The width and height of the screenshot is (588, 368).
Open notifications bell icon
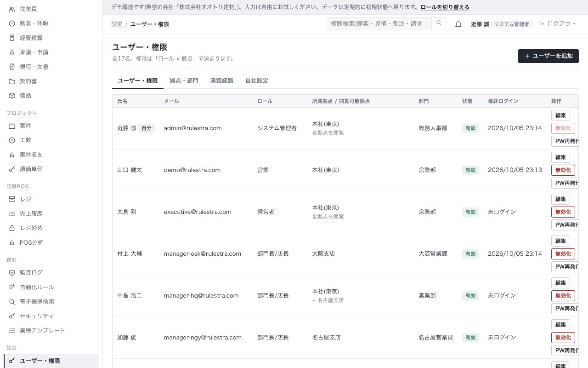pyautogui.click(x=458, y=24)
